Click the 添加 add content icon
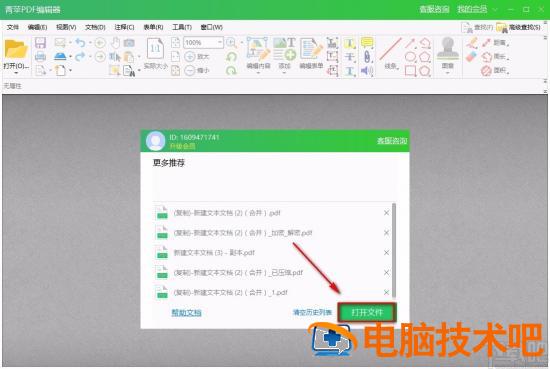 tap(284, 49)
